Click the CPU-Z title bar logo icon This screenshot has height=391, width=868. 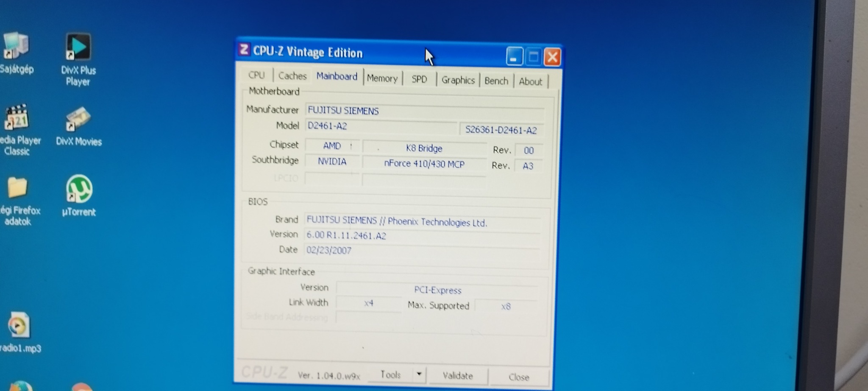[244, 50]
